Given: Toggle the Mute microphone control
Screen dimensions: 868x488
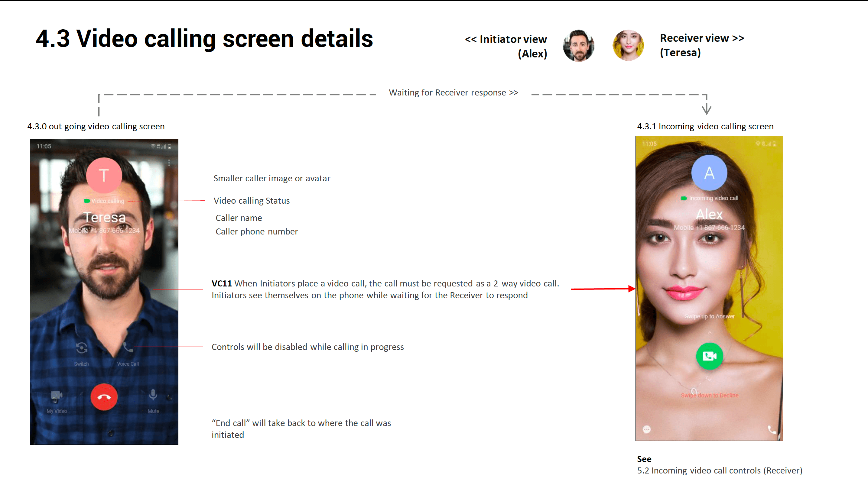Looking at the screenshot, I should click(x=153, y=395).
